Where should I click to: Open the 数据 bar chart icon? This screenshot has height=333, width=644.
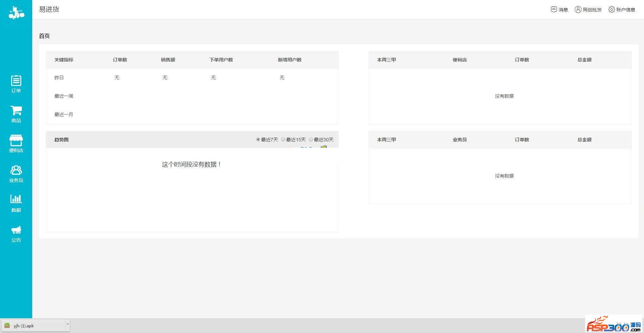16,199
